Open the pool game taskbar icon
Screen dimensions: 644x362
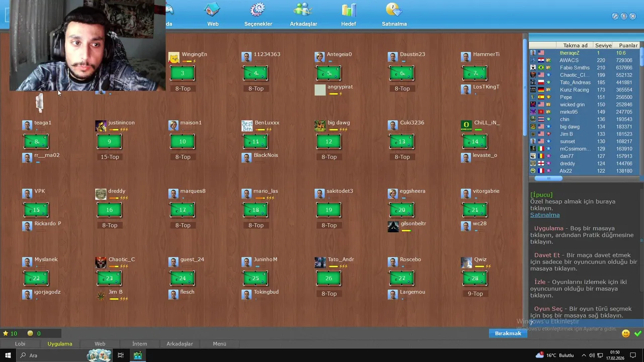(x=137, y=355)
